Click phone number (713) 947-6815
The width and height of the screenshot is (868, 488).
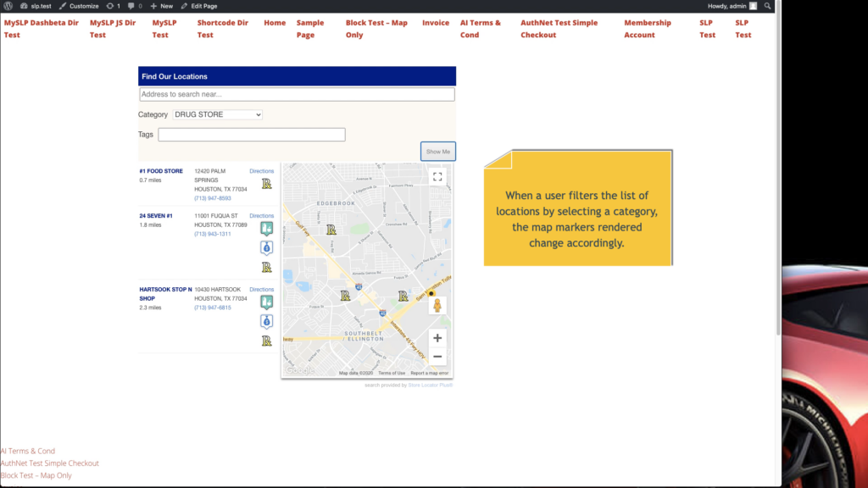pos(213,308)
